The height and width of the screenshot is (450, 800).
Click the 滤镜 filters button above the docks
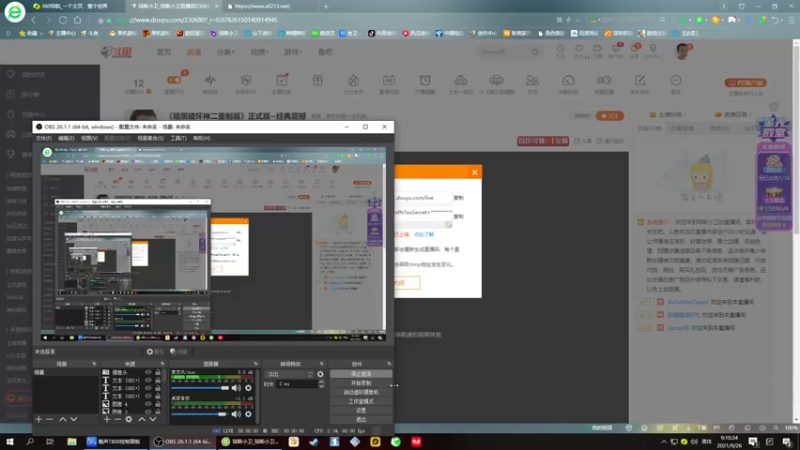tap(179, 352)
